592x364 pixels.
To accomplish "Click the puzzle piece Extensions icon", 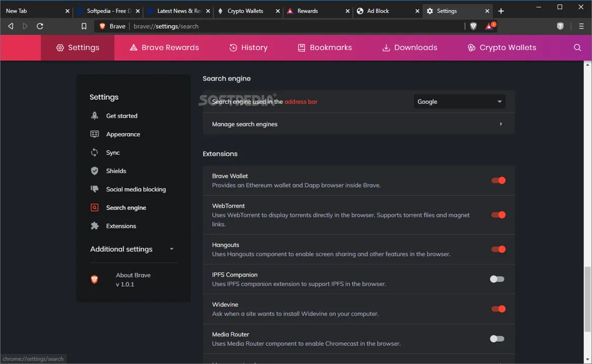I will 95,225.
